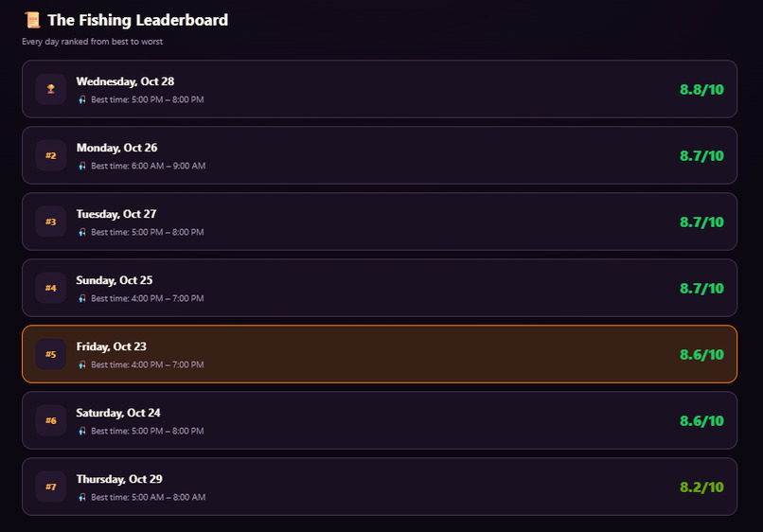Click the scroll icon beside The Fishing Leaderboard
This screenshot has height=532, width=763.
pyautogui.click(x=32, y=20)
